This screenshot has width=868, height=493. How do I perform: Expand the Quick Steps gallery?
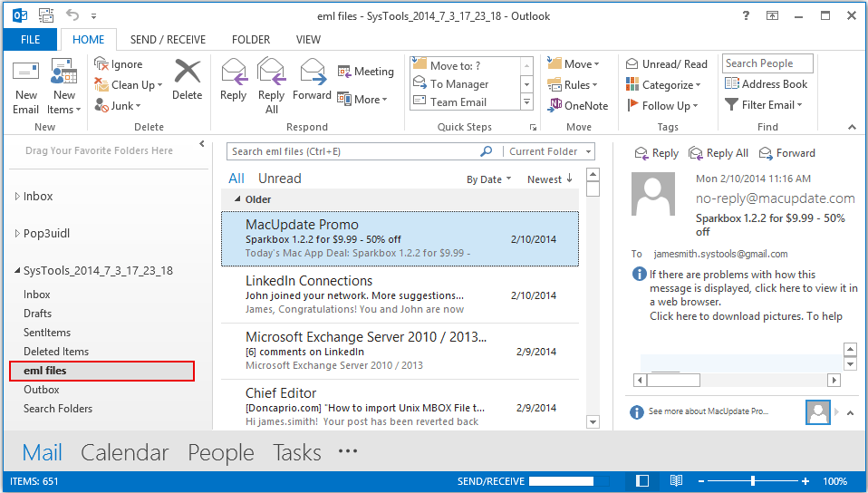(527, 101)
